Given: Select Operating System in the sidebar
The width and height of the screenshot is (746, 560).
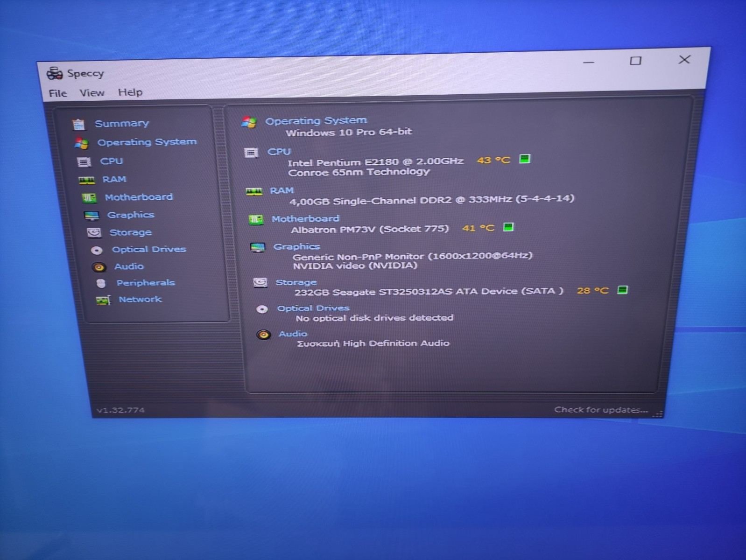Looking at the screenshot, I should point(147,142).
